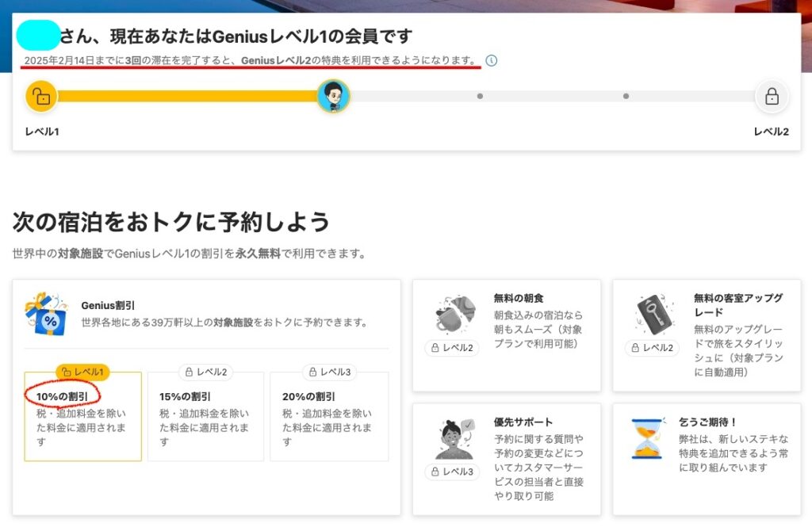Select the レベル2 15% discount card
This screenshot has height=527, width=812.
point(205,416)
